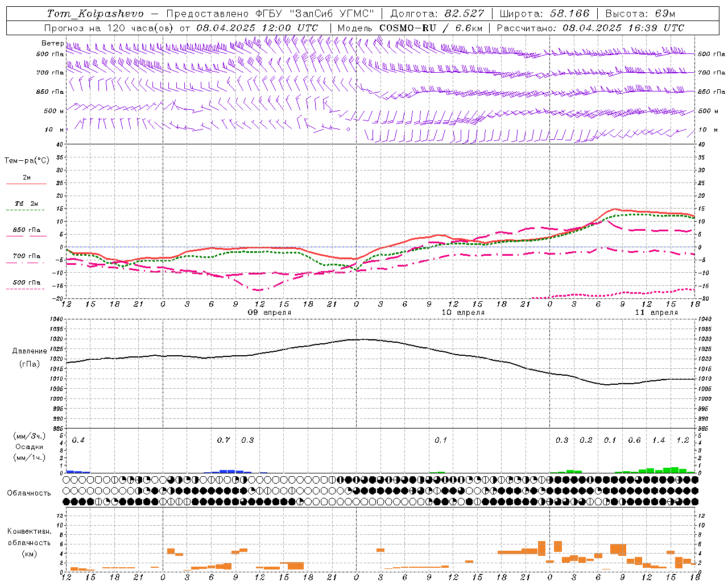Viewport: 728px width, 582px height.
Task: Click the 11 апреля date label
Action: 656,313
